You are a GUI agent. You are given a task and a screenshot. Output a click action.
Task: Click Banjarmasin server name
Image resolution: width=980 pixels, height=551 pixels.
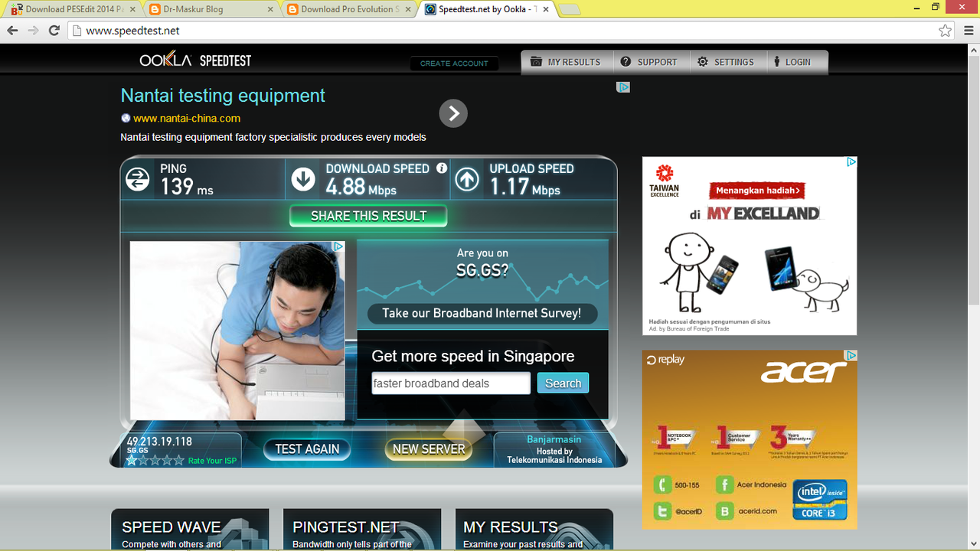554,439
